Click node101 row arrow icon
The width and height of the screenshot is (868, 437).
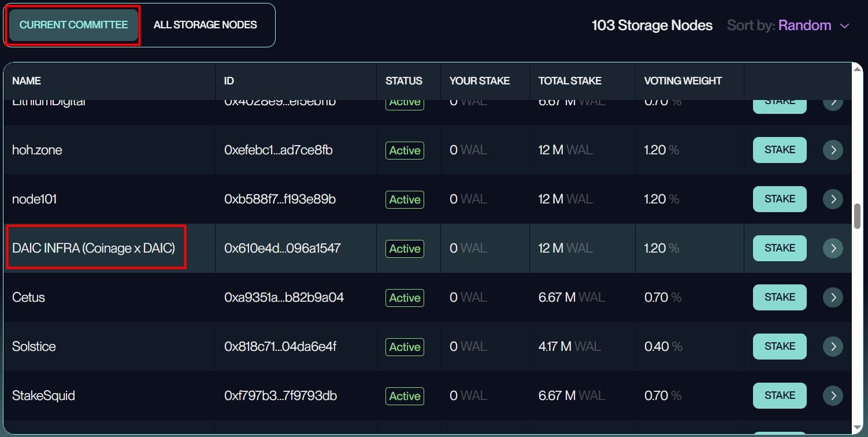tap(832, 199)
